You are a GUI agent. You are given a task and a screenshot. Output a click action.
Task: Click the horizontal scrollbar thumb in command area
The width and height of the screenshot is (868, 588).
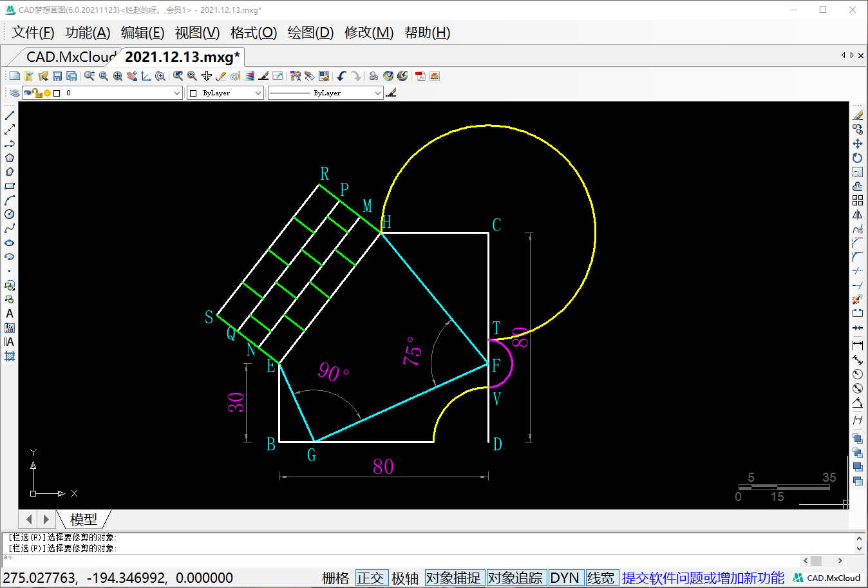[816, 560]
